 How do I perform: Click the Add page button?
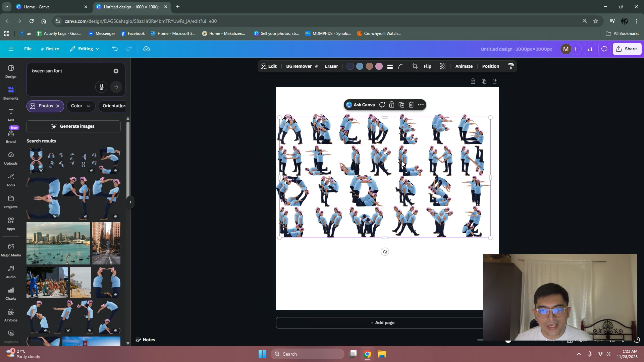[382, 323]
